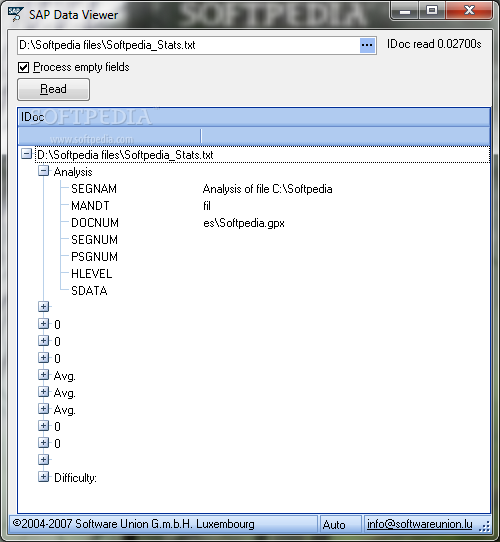
Task: Minimize the SAP Data Viewer window
Action: point(405,11)
